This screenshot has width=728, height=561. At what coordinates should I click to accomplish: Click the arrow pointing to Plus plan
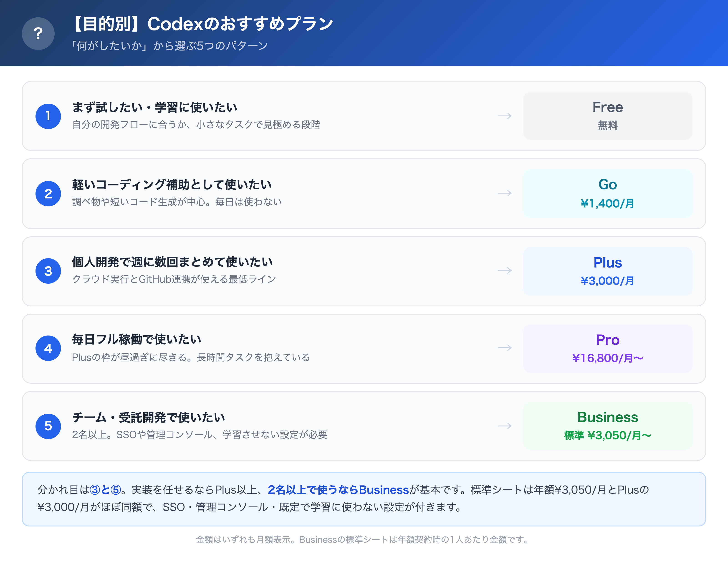(x=505, y=270)
